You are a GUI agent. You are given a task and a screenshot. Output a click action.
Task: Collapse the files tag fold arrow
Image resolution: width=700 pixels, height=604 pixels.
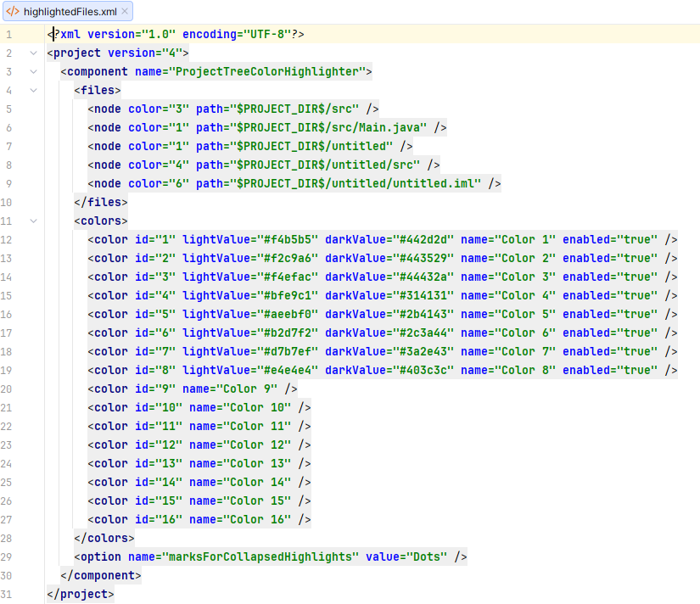click(x=33, y=91)
